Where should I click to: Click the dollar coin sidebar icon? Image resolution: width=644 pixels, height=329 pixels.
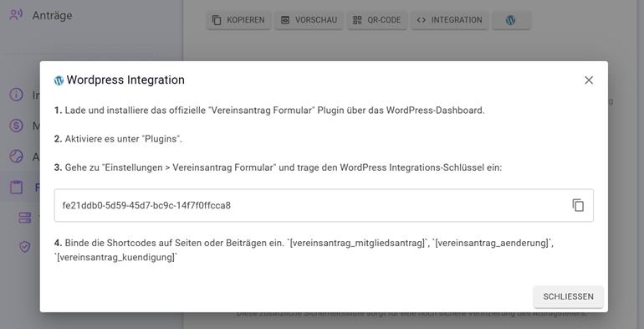point(16,126)
